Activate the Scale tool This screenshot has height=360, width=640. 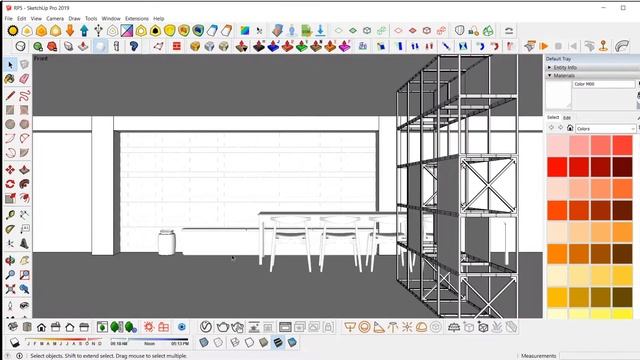click(x=10, y=198)
